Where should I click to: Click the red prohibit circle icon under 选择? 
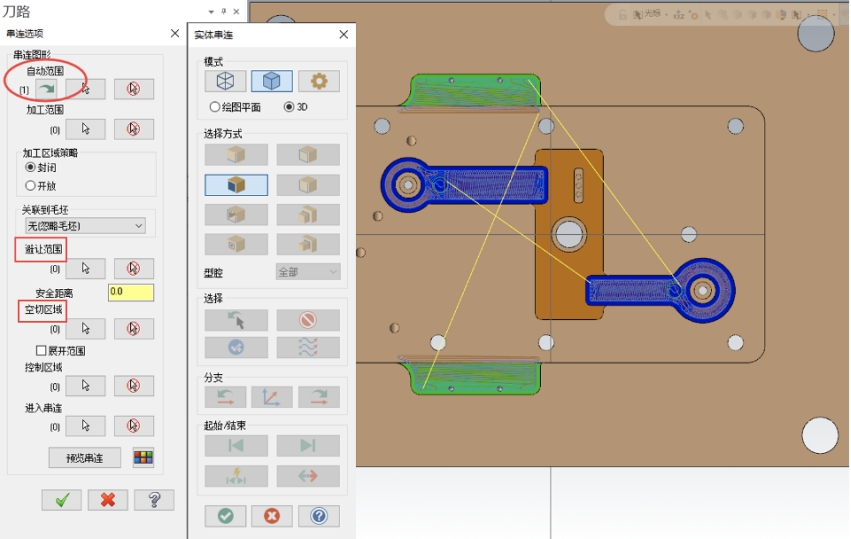click(308, 320)
